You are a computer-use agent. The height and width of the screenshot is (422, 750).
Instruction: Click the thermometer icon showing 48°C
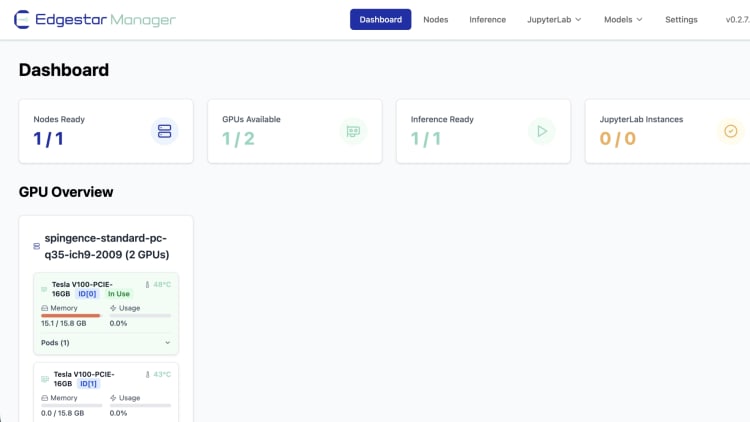(x=147, y=284)
